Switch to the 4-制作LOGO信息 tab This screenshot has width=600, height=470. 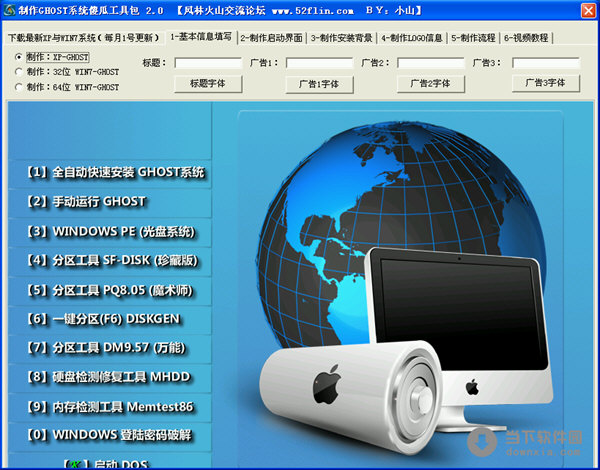(412, 38)
